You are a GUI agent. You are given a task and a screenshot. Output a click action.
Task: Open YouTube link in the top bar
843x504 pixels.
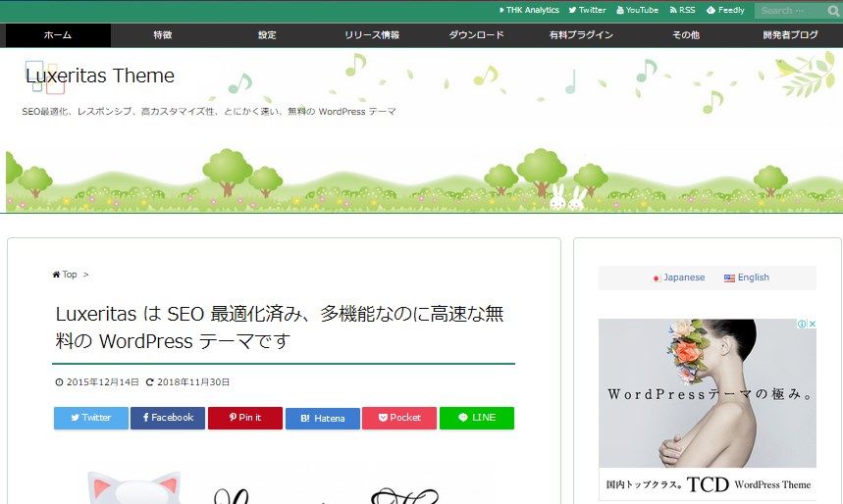click(x=637, y=11)
